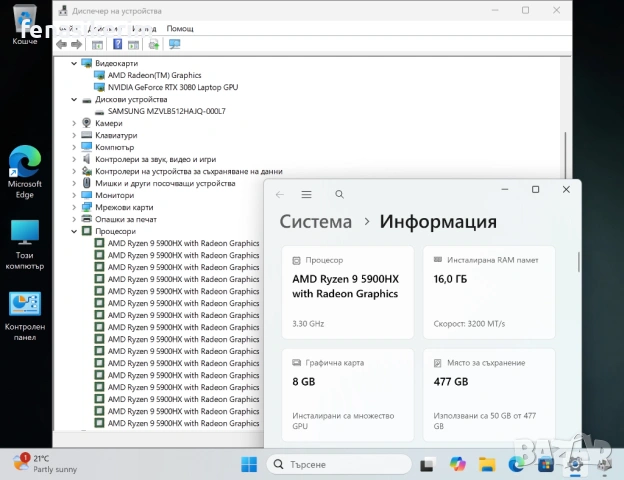Click the Графична карта card
Image resolution: width=624 pixels, height=480 pixels.
pos(348,395)
